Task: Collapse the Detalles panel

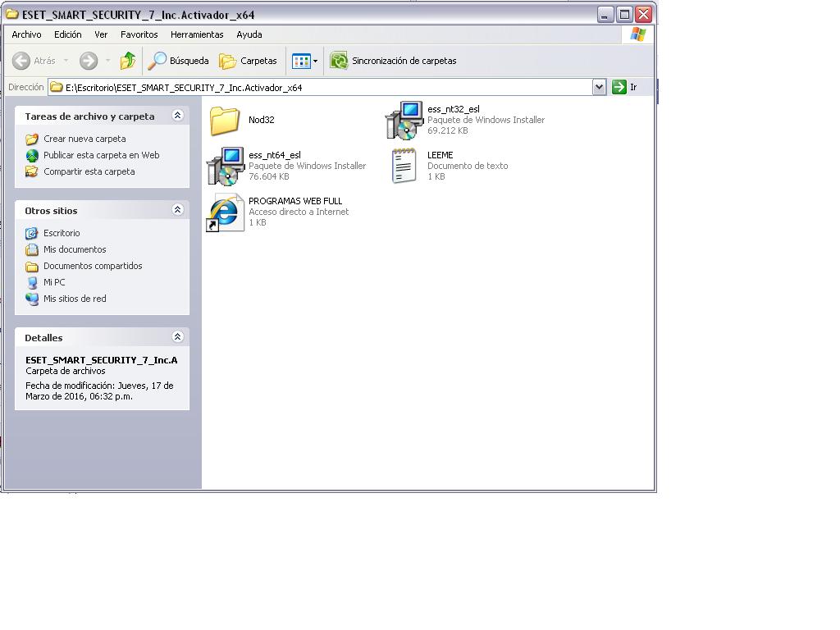Action: point(178,336)
